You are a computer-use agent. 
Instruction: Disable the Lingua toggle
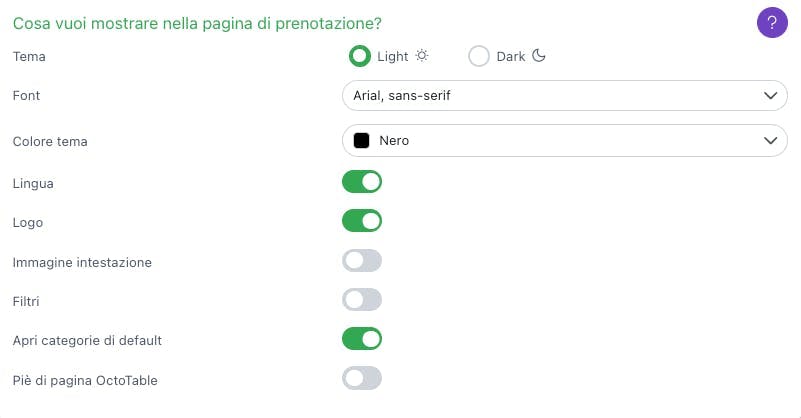tap(362, 182)
